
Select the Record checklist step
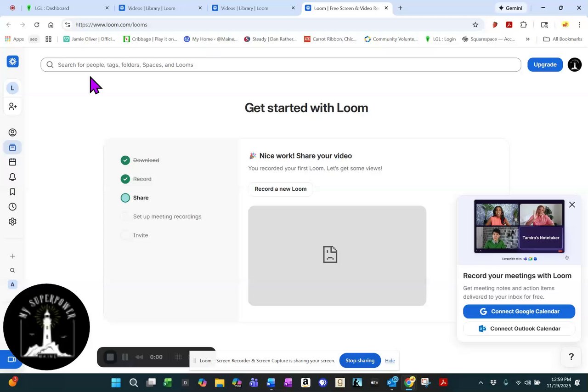coord(136,179)
